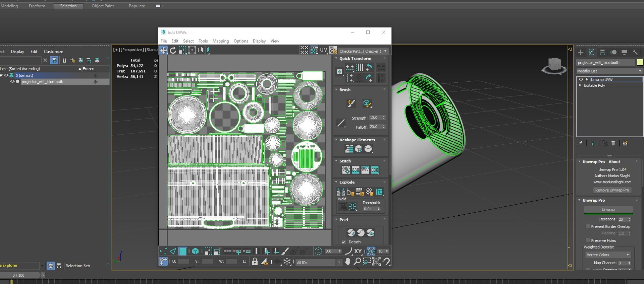Click the object color swatch beside name

[640, 62]
